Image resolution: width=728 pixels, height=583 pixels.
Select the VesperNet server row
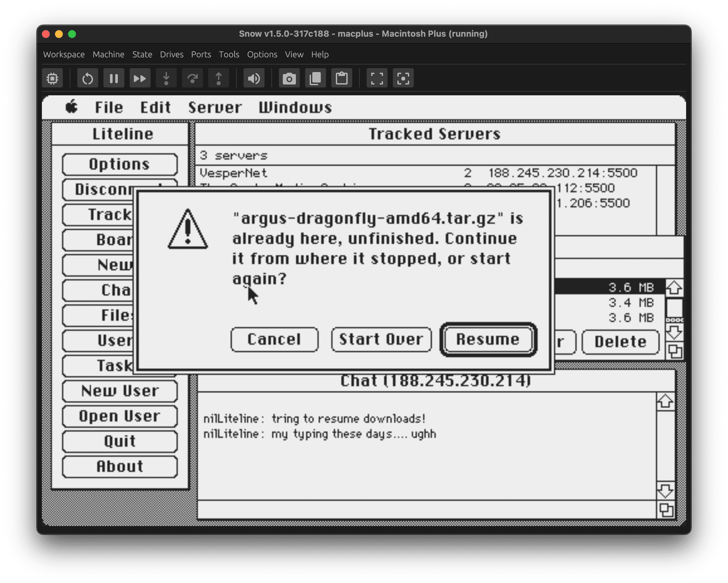pyautogui.click(x=426, y=173)
